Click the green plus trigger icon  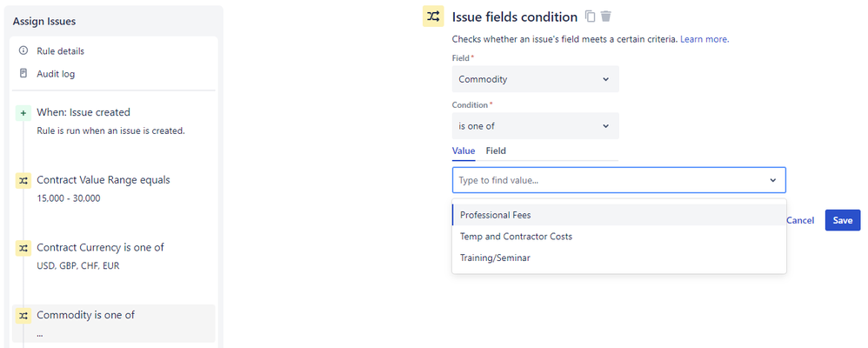pyautogui.click(x=23, y=113)
